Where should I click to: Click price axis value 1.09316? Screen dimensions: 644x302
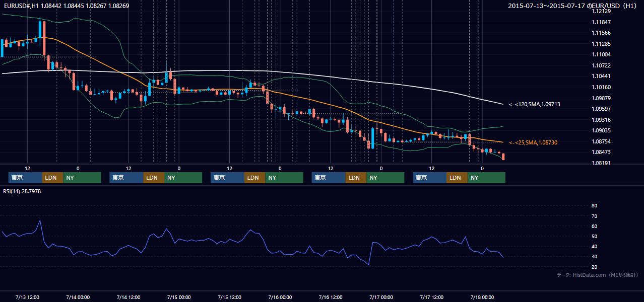(x=601, y=120)
